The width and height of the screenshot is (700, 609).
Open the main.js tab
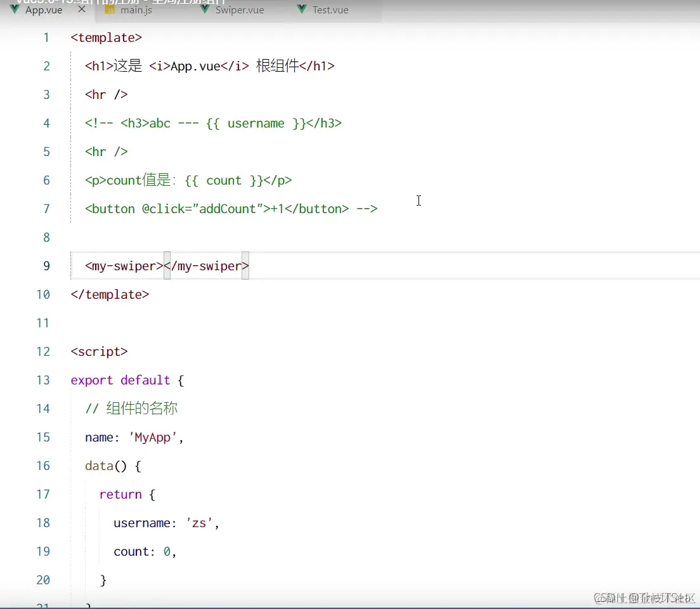coord(136,10)
